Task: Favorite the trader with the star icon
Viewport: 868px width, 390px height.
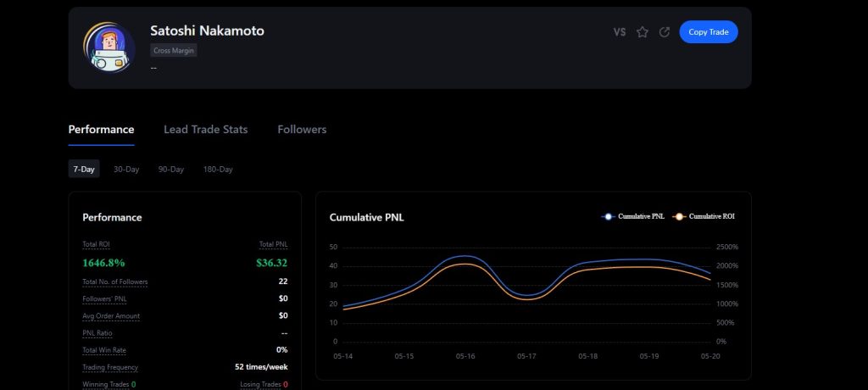Action: [643, 32]
